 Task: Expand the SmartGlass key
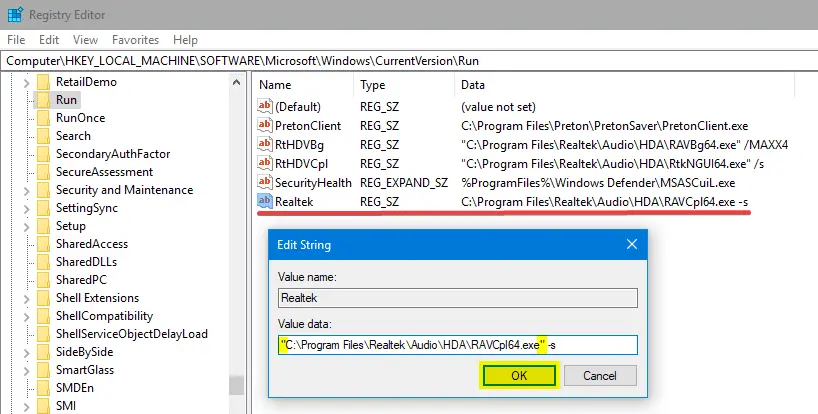tap(26, 371)
